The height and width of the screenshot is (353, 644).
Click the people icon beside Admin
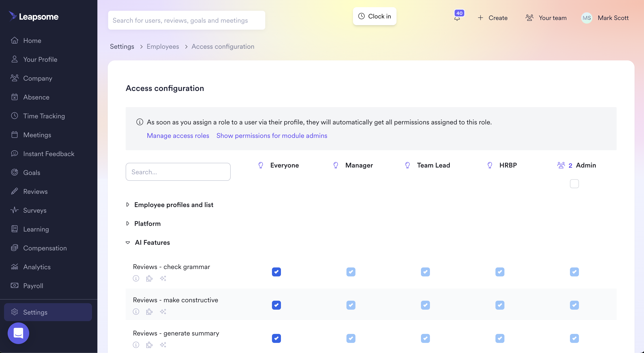[561, 165]
